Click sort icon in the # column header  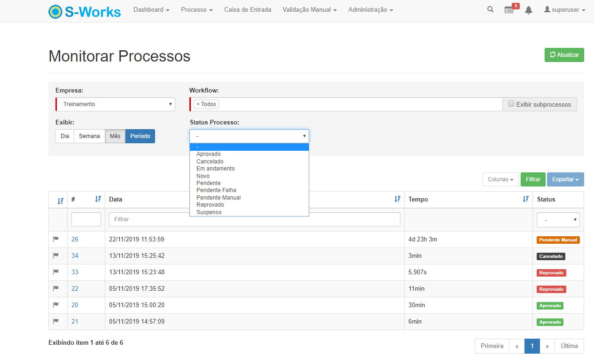(x=98, y=199)
